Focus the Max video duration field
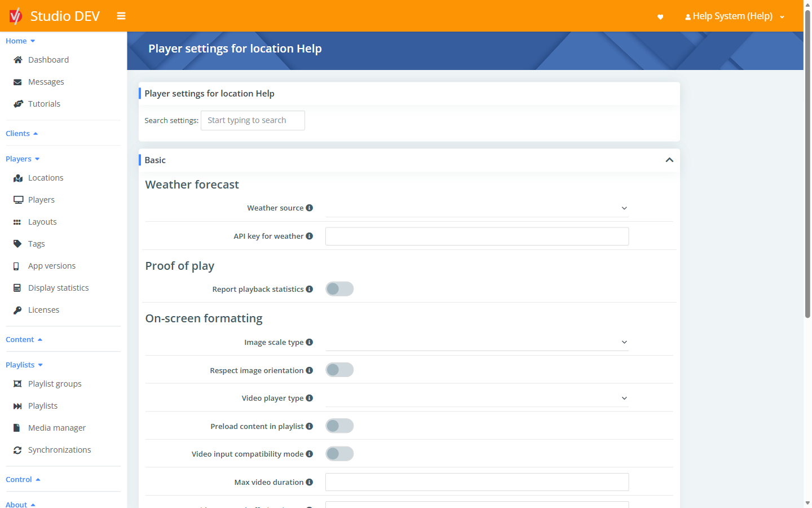 tap(477, 482)
